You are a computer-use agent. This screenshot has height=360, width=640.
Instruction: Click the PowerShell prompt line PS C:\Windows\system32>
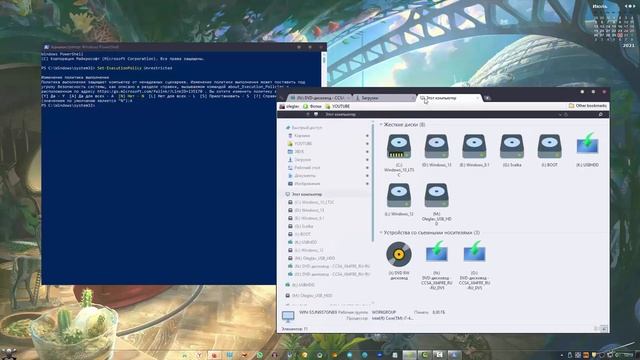pyautogui.click(x=68, y=105)
